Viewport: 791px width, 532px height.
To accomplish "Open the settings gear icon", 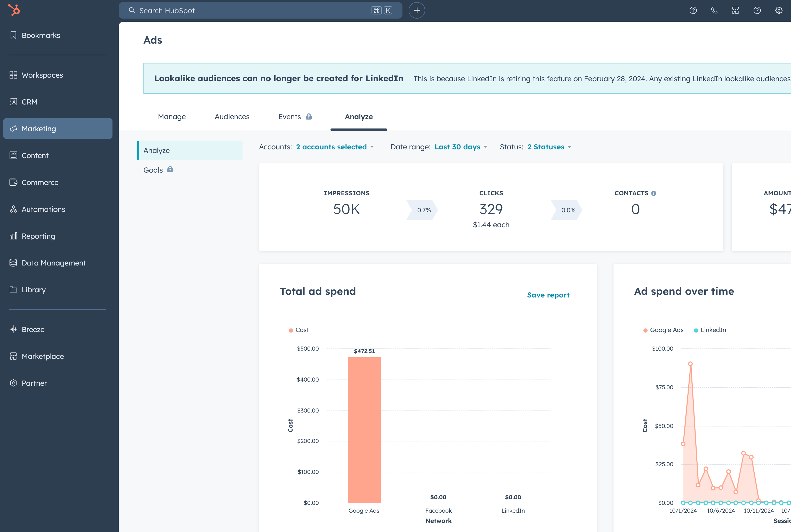I will coord(778,11).
